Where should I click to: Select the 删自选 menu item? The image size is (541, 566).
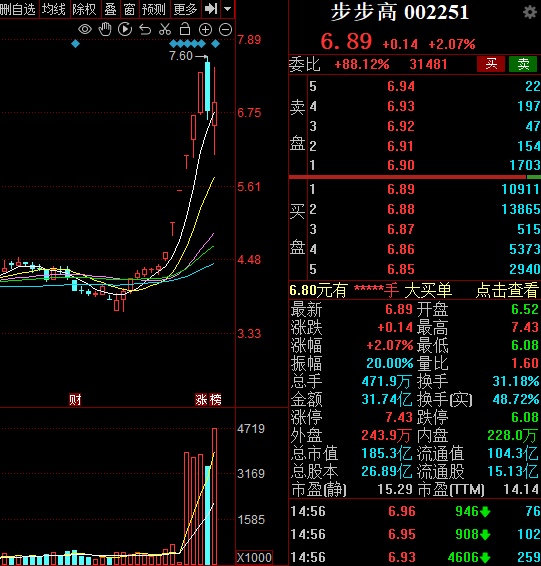[18, 9]
